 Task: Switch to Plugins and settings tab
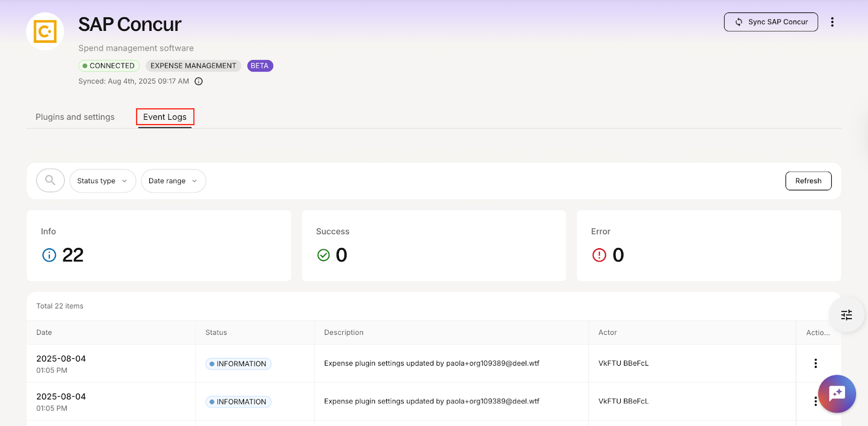pyautogui.click(x=75, y=117)
